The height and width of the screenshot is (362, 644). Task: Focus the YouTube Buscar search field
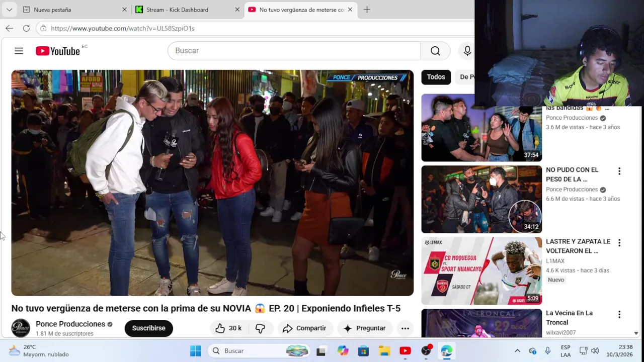294,51
